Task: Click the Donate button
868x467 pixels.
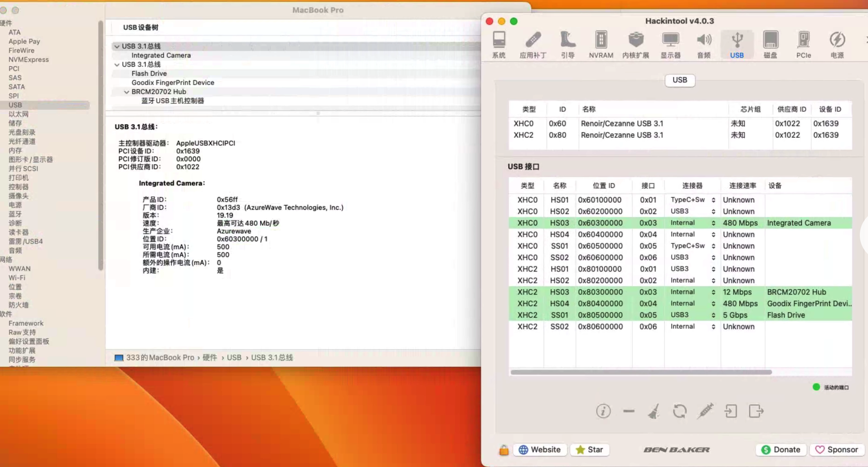Action: point(780,449)
